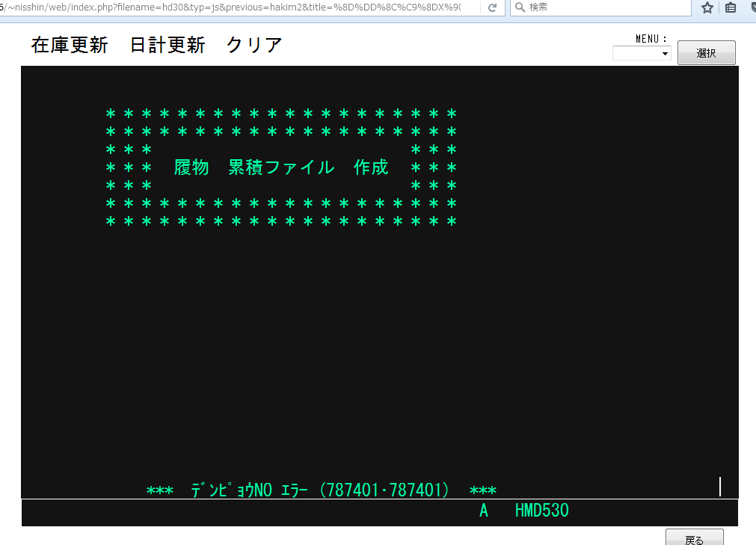The height and width of the screenshot is (545, 756).
Task: Click the HMD530 program code
Action: click(x=541, y=511)
